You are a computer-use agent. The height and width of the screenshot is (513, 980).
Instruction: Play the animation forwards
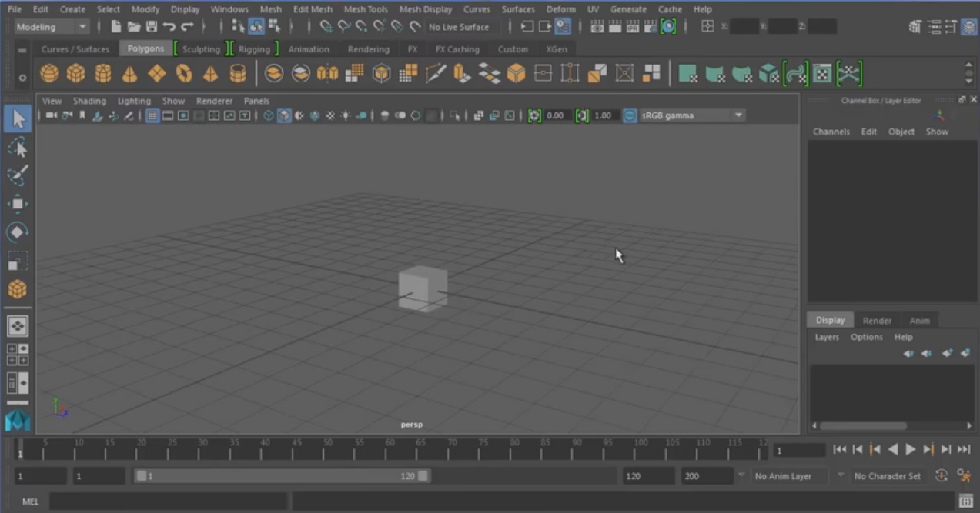pyautogui.click(x=911, y=449)
